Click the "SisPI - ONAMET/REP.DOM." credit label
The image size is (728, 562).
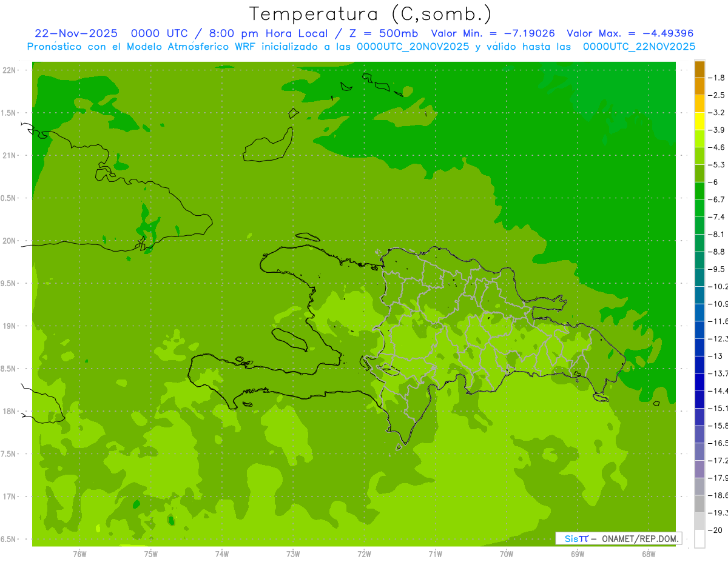coord(619,538)
